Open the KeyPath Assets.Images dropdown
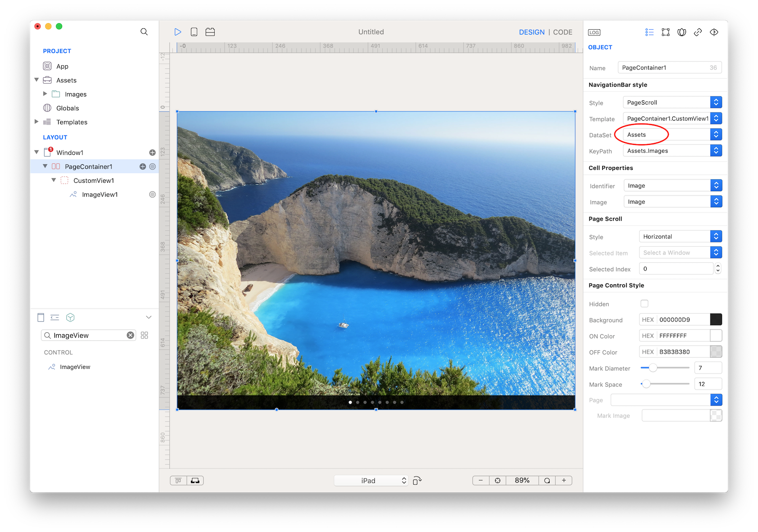The width and height of the screenshot is (758, 532). [x=672, y=151]
